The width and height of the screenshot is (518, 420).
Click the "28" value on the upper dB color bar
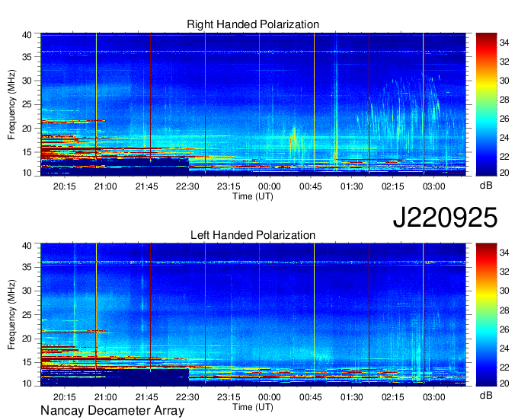504,100
